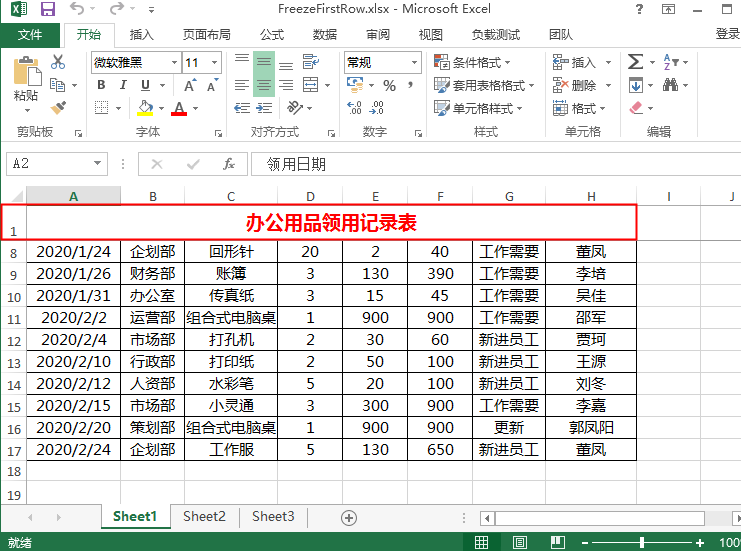Expand the borders dropdown arrow
The image size is (741, 551).
click(x=118, y=108)
